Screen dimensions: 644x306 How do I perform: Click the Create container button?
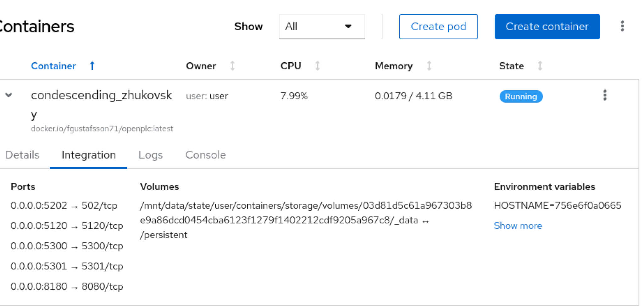547,26
